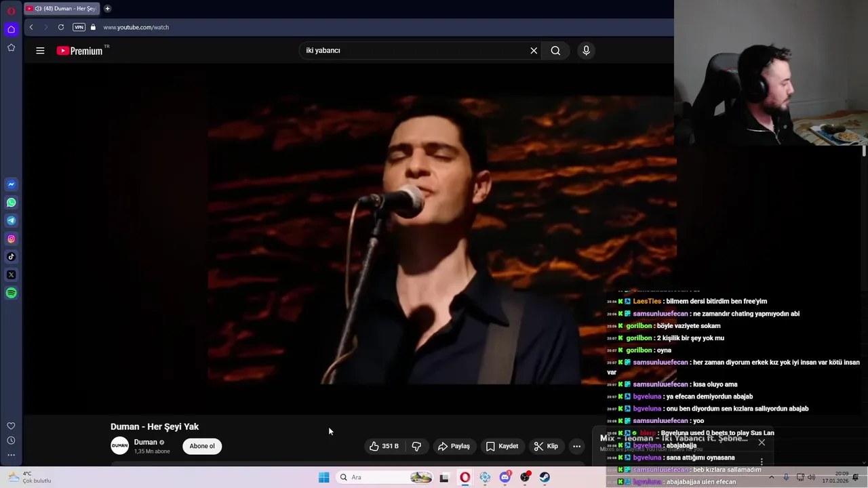Open Telegram in Opera sidebar
Screen dimensions: 868x488
tap(11, 221)
